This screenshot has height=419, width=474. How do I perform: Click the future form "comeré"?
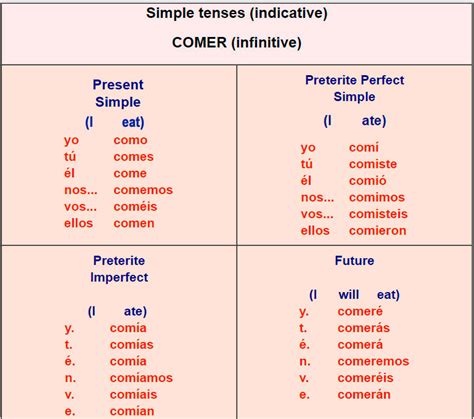pyautogui.click(x=360, y=311)
